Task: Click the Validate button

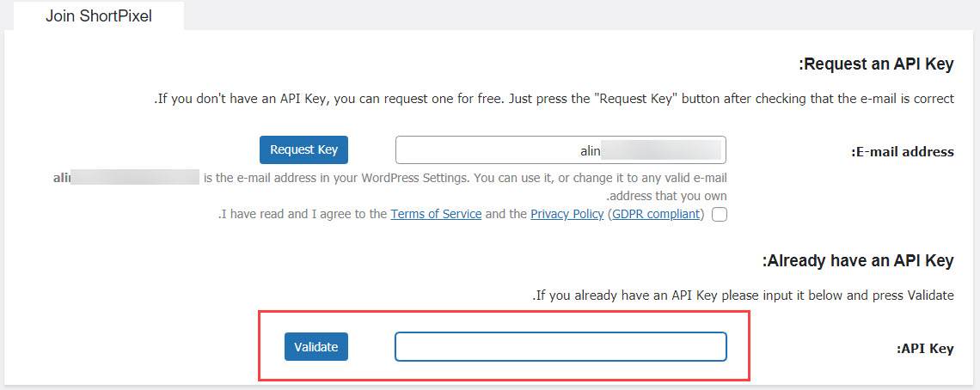Action: (316, 347)
